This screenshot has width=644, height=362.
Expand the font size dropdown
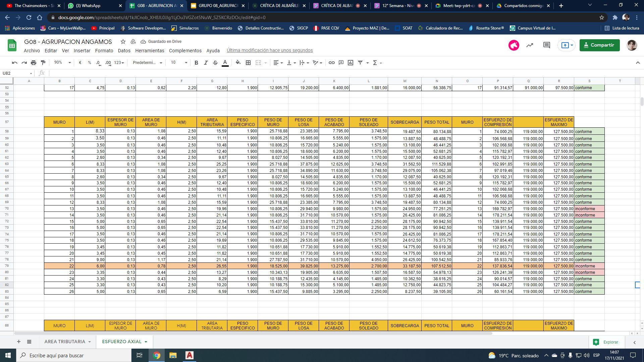click(x=186, y=63)
